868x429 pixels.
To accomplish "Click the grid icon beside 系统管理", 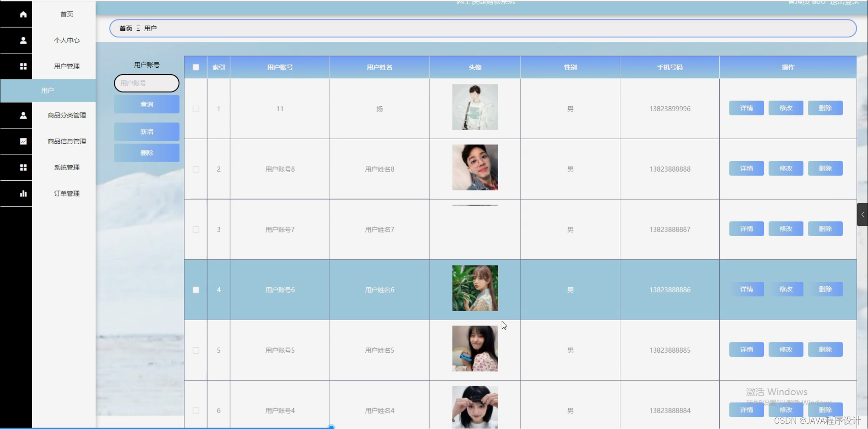I will tap(23, 168).
